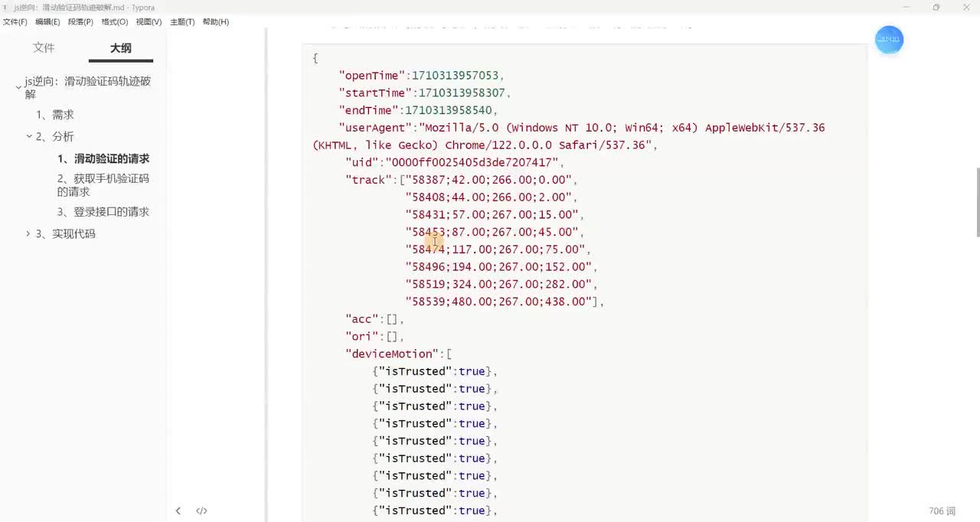Click the "ori" key
980x522 pixels.
pos(362,337)
